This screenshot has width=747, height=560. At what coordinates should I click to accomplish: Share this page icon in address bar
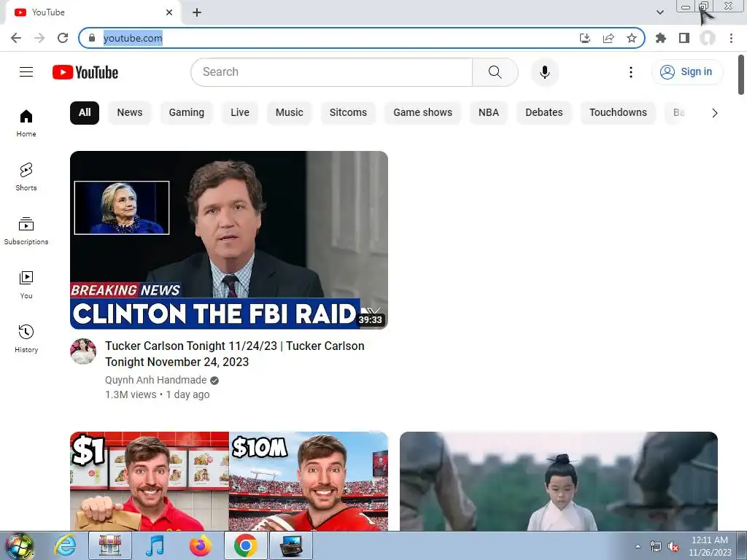click(x=608, y=38)
